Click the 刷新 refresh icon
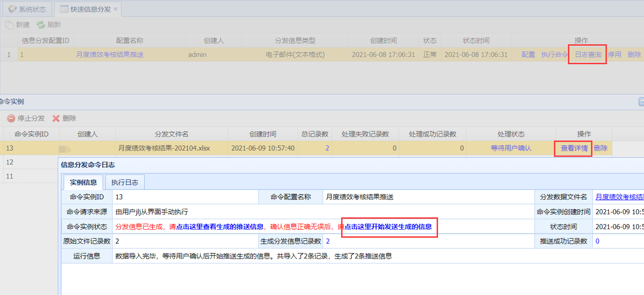Screen dimensions: 644x295 point(40,25)
